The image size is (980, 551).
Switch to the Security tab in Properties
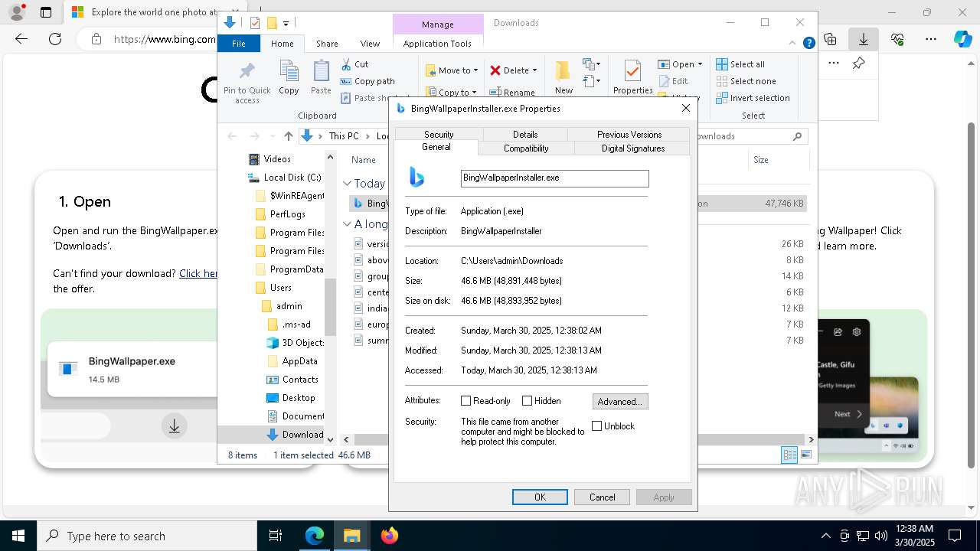(439, 135)
